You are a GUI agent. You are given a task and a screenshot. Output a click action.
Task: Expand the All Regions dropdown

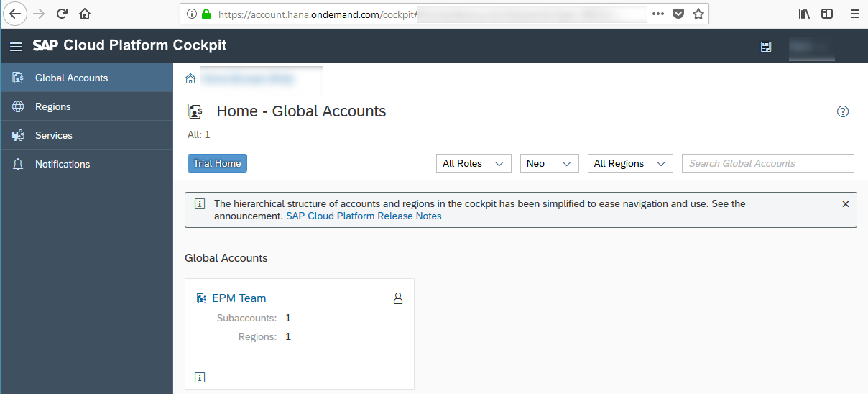[630, 163]
